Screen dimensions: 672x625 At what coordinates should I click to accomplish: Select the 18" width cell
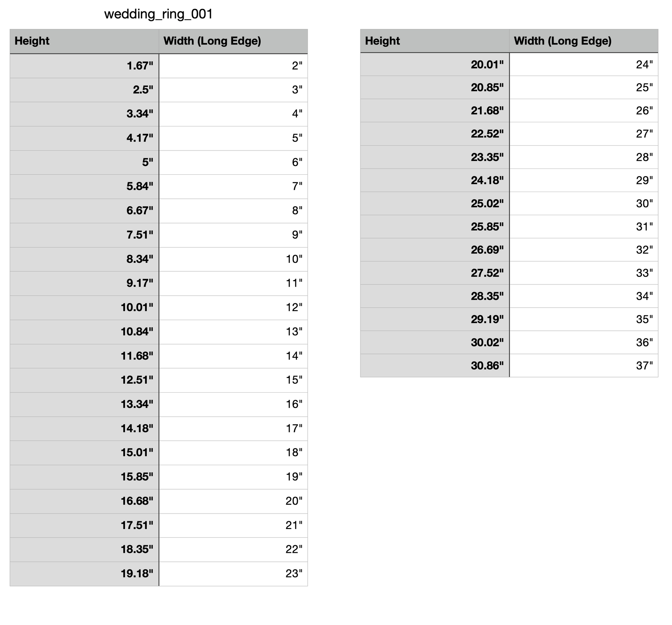233,453
